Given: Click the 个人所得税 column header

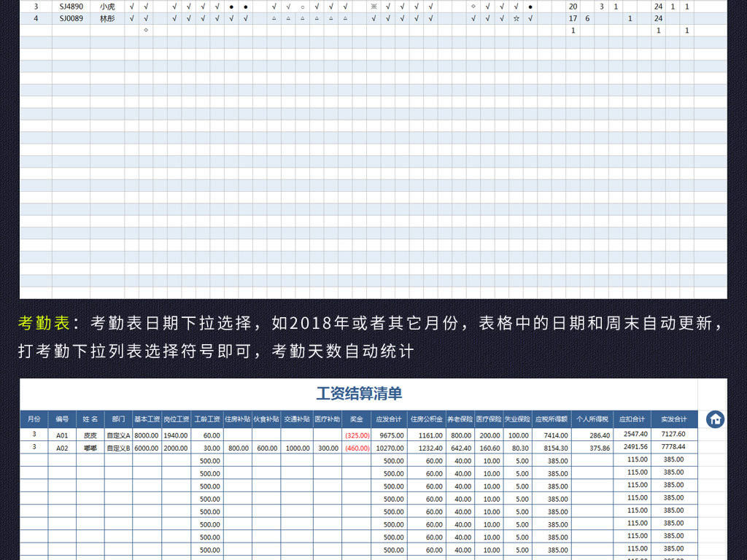Looking at the screenshot, I should pos(592,419).
